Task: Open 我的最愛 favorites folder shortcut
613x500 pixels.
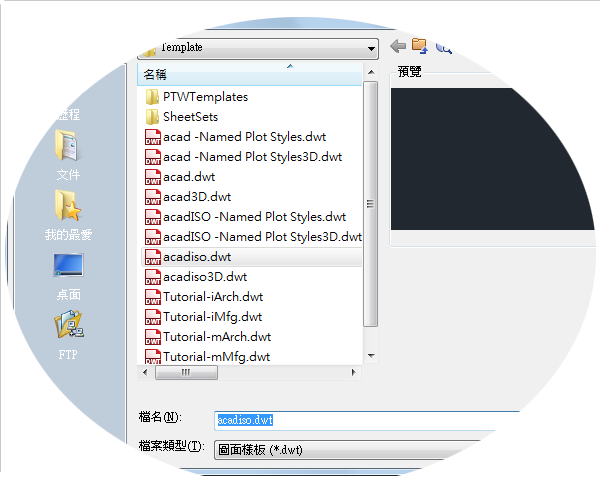Action: (x=68, y=215)
